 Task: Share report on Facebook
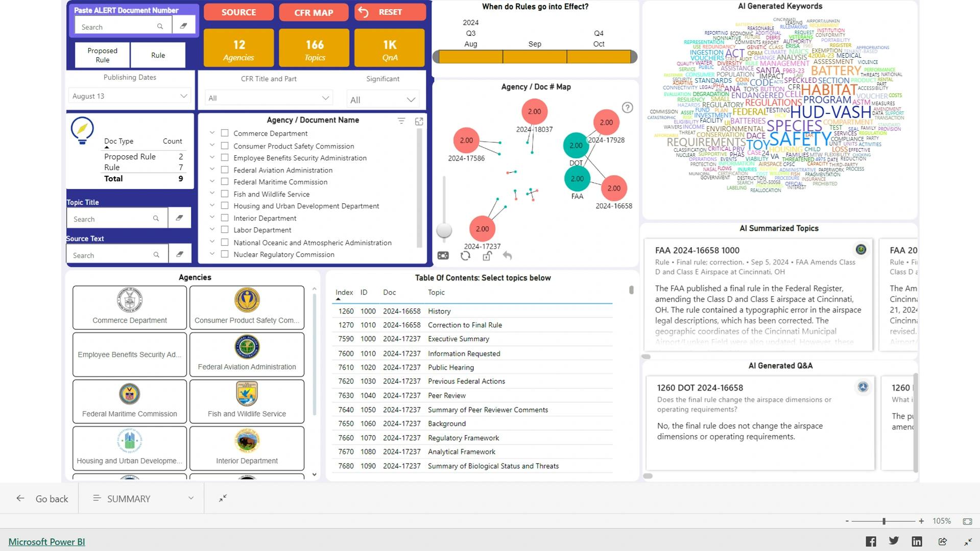tap(871, 541)
